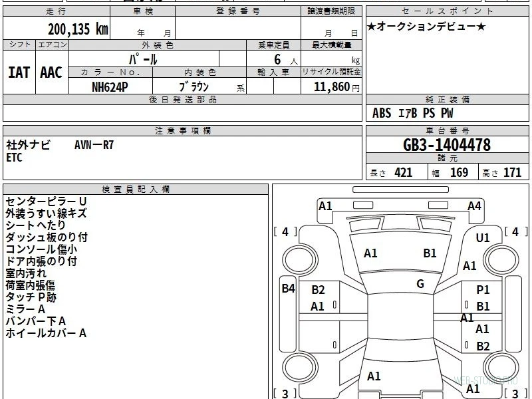Select the ホイールカバーA note line
Viewport: 532px width, 399px height.
pyautogui.click(x=46, y=333)
